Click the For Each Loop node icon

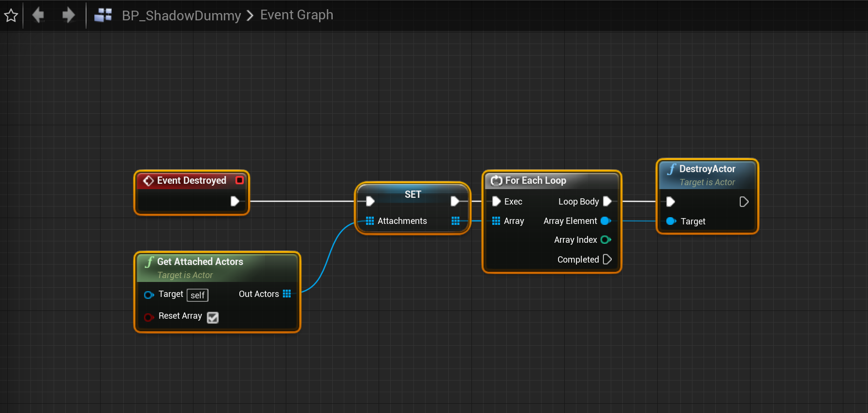coord(496,181)
